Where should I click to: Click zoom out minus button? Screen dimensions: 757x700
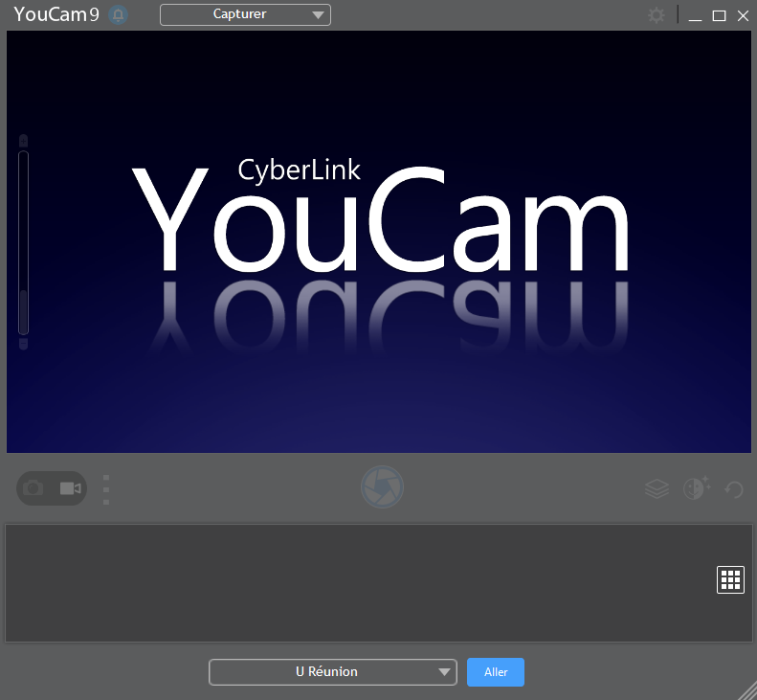(23, 344)
